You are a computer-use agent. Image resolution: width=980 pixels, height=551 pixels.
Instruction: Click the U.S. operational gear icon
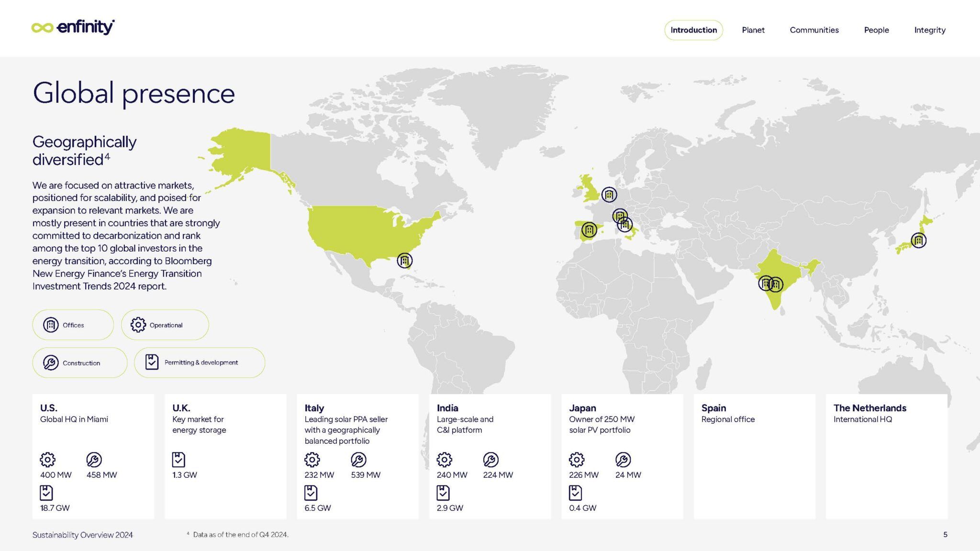[47, 460]
